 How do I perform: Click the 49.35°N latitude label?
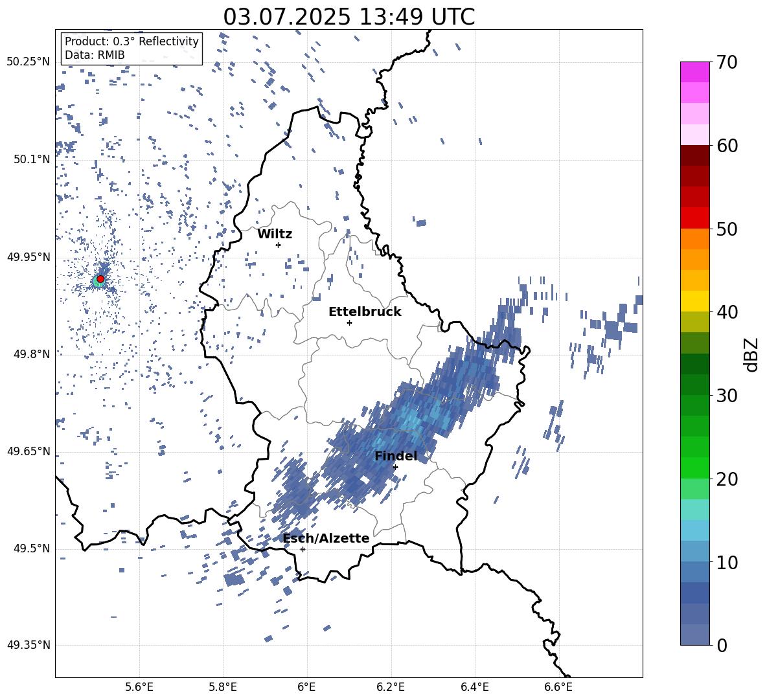pyautogui.click(x=29, y=645)
